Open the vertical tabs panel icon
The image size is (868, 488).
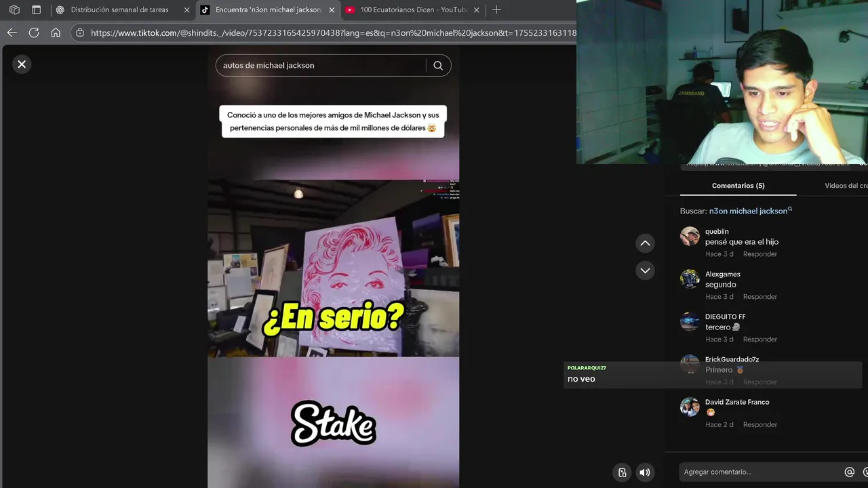tap(37, 10)
